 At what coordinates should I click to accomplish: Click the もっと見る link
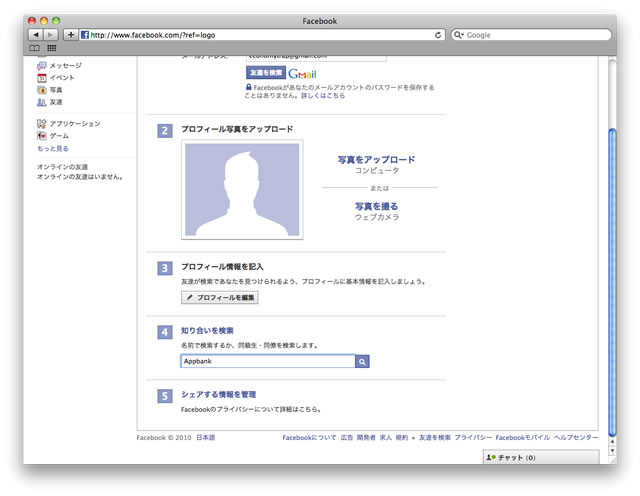[x=53, y=149]
